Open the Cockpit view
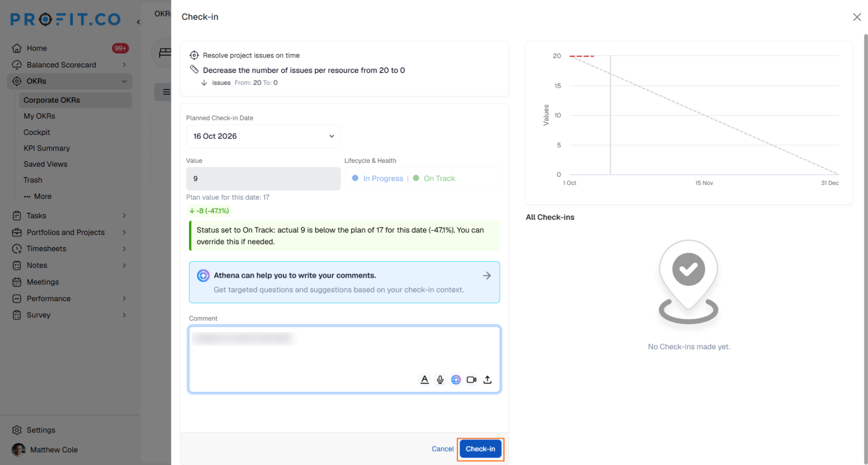The height and width of the screenshot is (465, 868). tap(36, 132)
